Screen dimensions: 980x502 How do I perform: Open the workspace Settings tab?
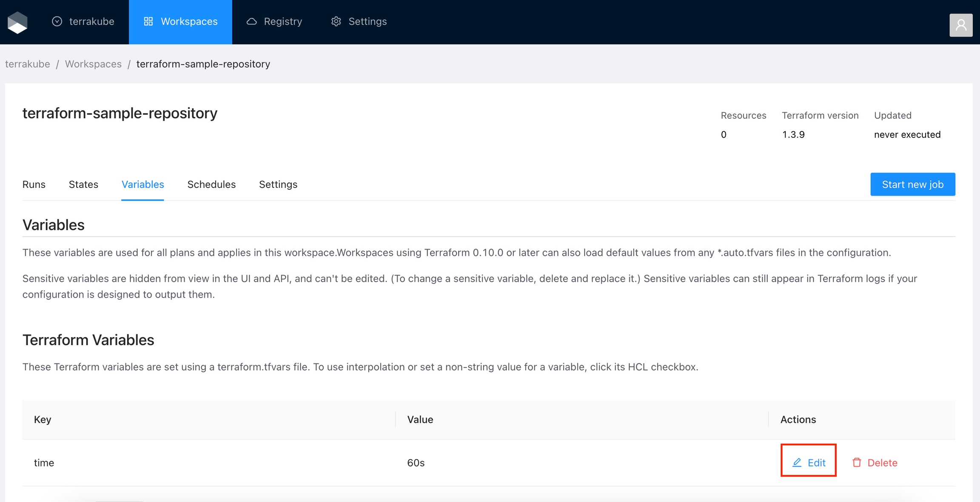pyautogui.click(x=278, y=184)
